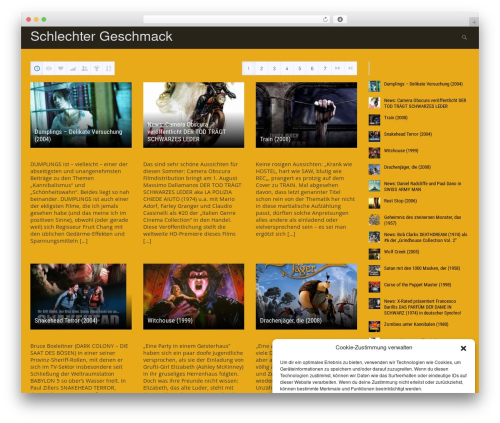Open Snakehead Terror (2004) post image

(x=81, y=297)
